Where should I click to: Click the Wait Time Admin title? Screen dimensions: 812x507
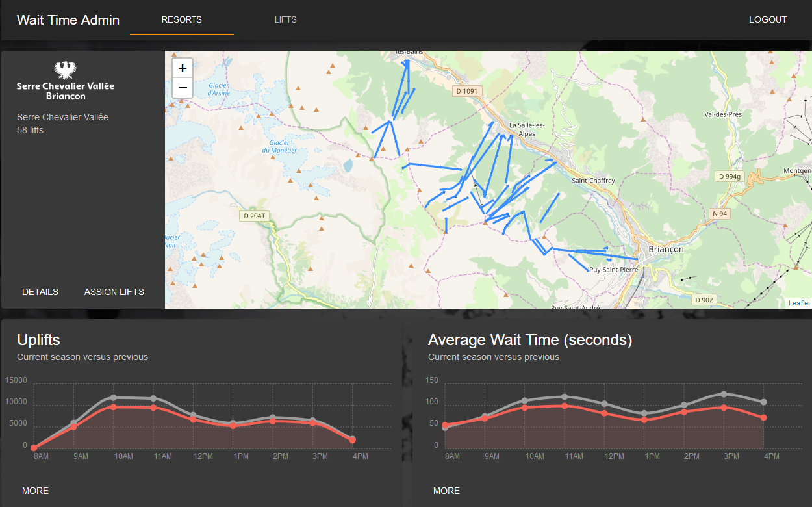pos(68,19)
